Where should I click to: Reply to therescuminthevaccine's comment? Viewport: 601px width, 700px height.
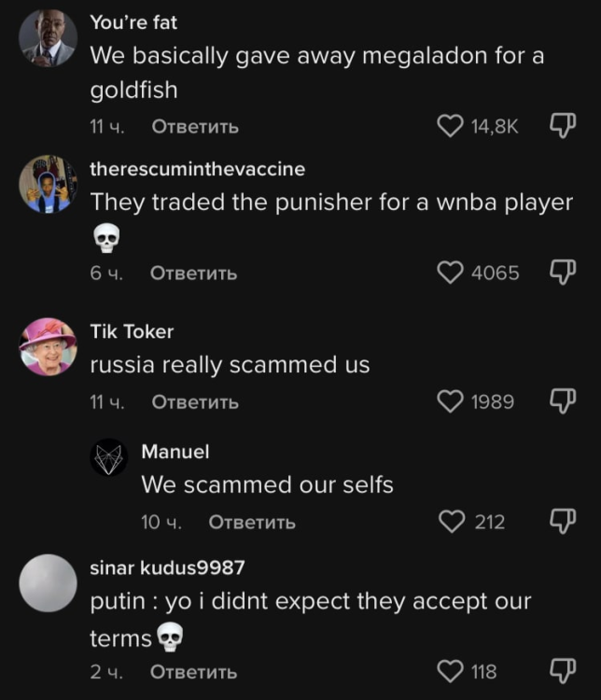(x=194, y=273)
